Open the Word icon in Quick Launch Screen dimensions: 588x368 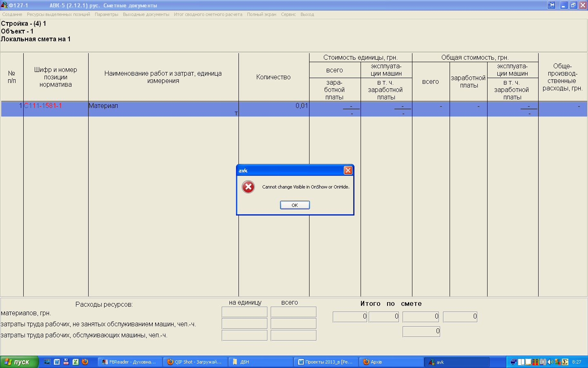pos(57,362)
